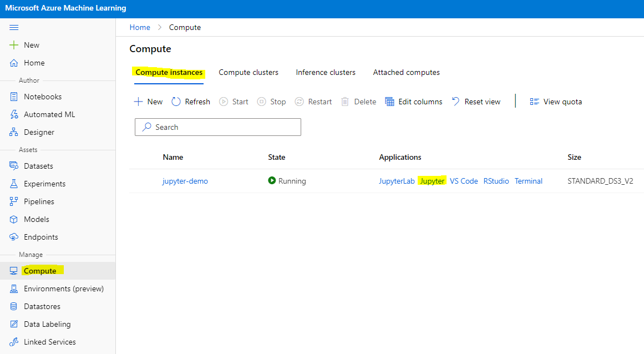
Task: Open Automated ML from sidebar icon
Action: coord(14,114)
